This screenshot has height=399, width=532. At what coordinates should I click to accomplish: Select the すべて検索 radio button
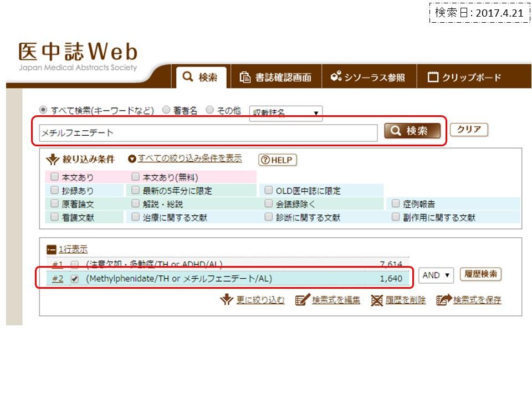(43, 110)
